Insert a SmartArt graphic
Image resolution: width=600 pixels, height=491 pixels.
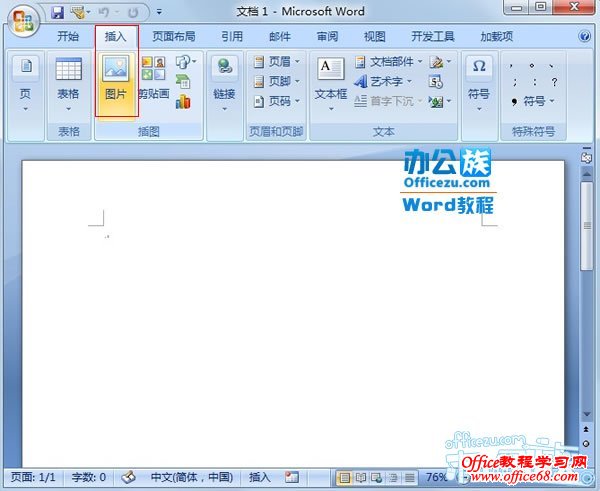[x=183, y=82]
